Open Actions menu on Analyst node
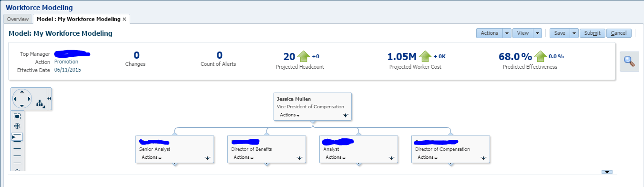Screen dimensions: 644x187 tap(336, 157)
